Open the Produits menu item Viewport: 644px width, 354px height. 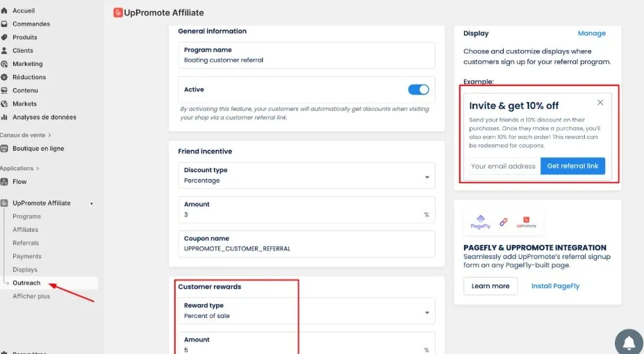point(24,37)
